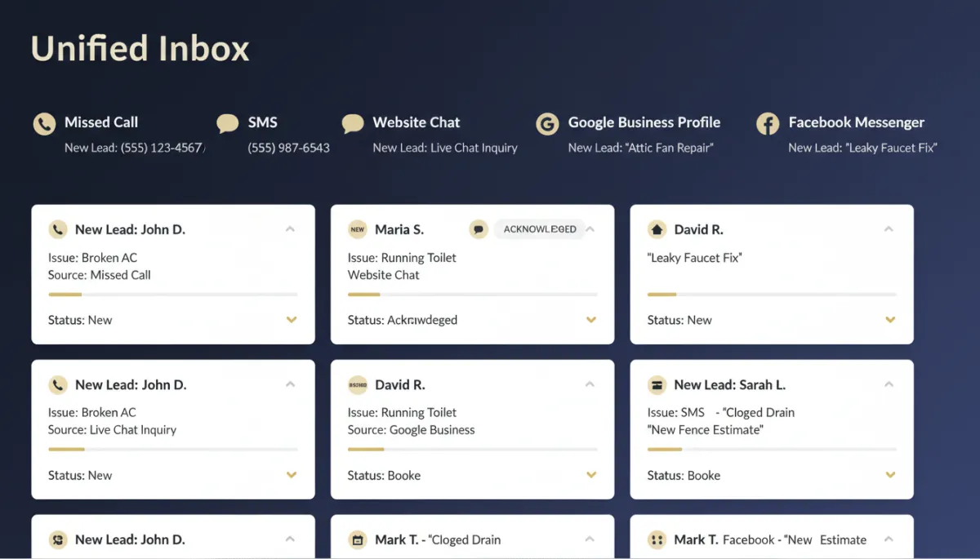Open status dropdown on David R. Google Business card
Screen dimensions: 980x559
[591, 475]
